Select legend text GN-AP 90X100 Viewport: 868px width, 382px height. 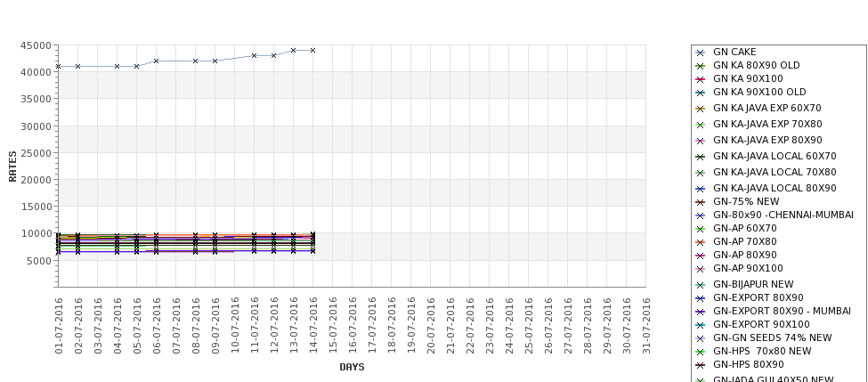748,268
